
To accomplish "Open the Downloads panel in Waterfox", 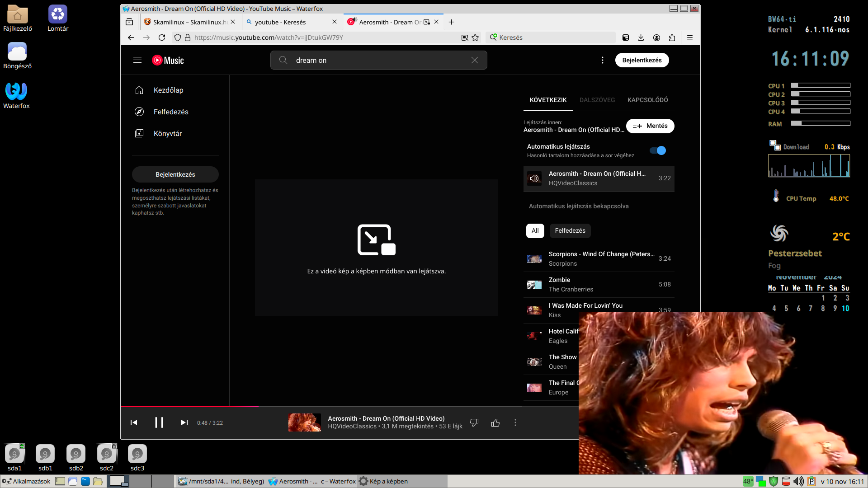I will pyautogui.click(x=641, y=38).
